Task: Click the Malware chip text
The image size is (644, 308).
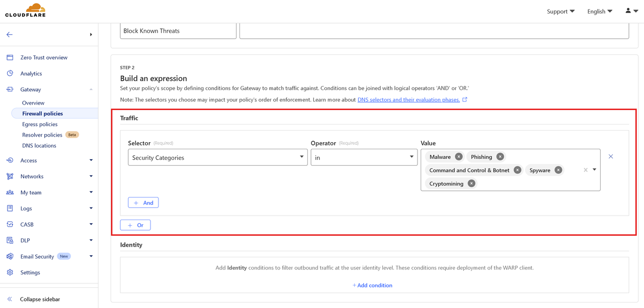Action: coord(440,157)
